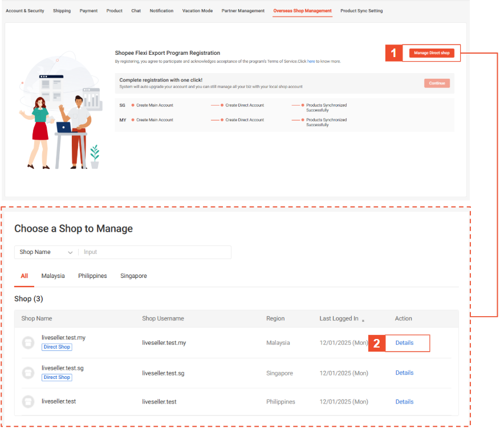
Task: Switch to the Shipping tab
Action: pyautogui.click(x=62, y=11)
